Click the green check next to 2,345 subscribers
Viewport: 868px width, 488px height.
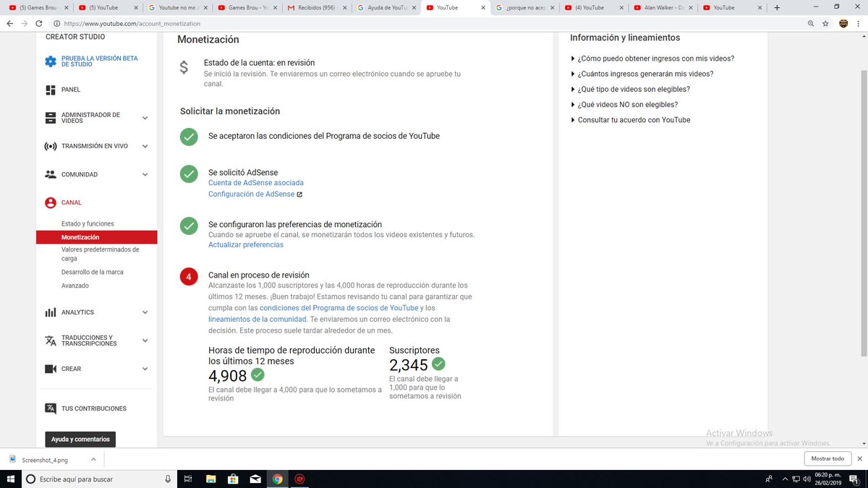[438, 364]
